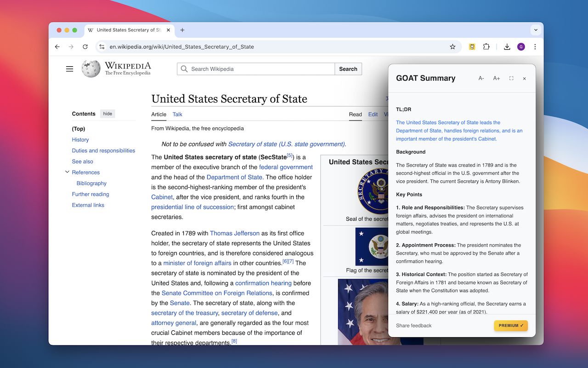Open Wikipedia hamburger main menu

click(x=69, y=69)
